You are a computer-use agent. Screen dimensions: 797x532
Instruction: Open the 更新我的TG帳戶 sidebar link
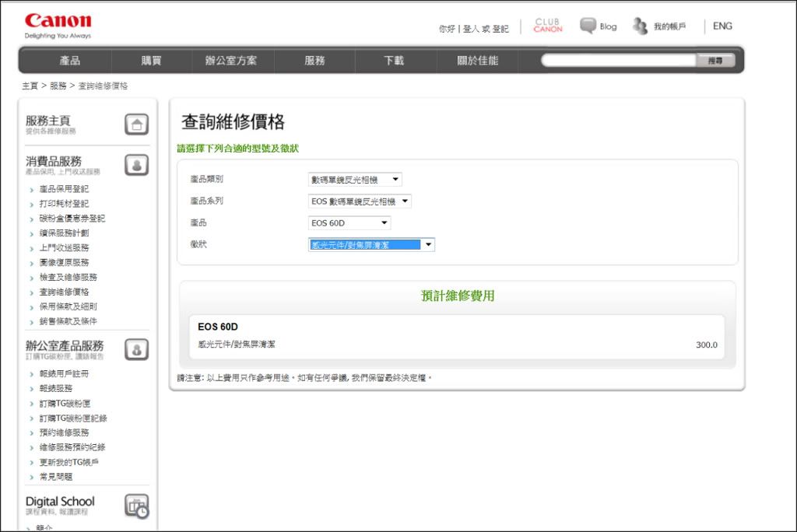click(69, 462)
